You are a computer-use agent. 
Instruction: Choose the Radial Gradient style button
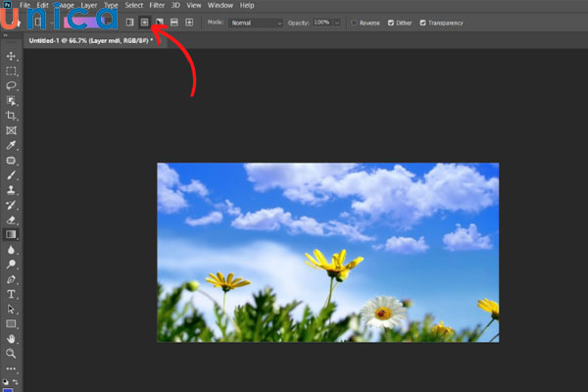143,21
